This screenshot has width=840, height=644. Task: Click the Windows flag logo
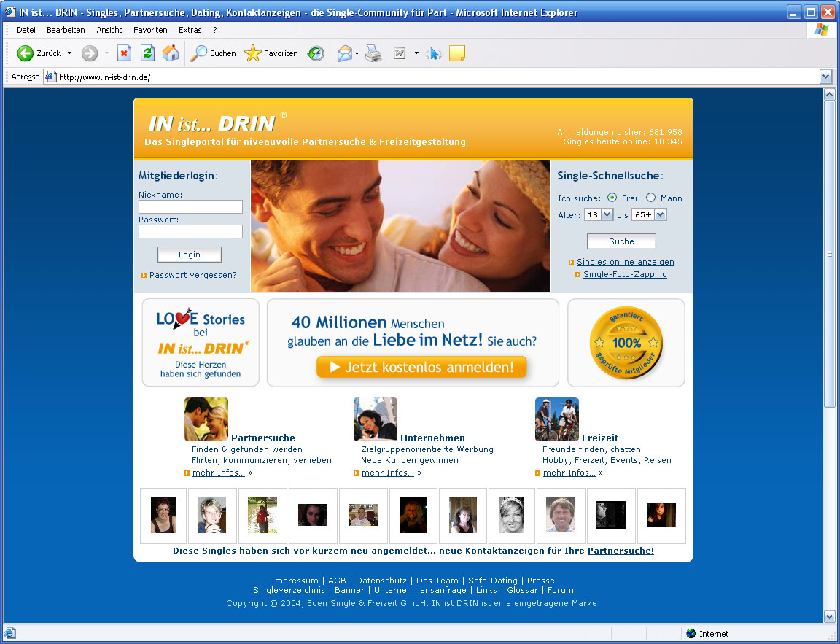[x=821, y=30]
